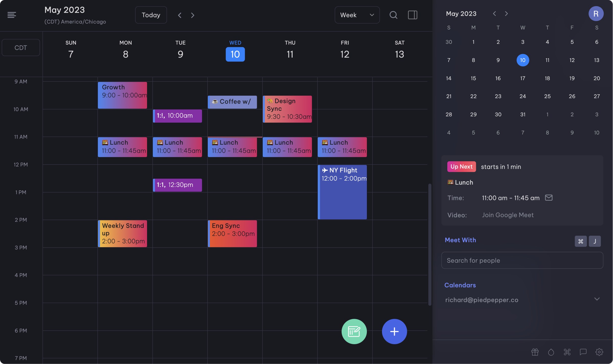The width and height of the screenshot is (613, 364).
Task: Select May 17 in the mini calendar
Action: coord(523,78)
